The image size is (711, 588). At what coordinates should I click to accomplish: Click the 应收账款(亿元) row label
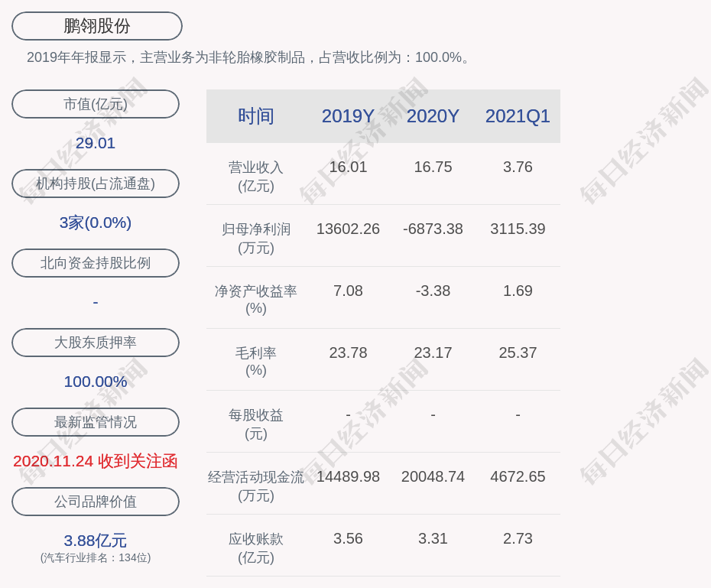256,548
